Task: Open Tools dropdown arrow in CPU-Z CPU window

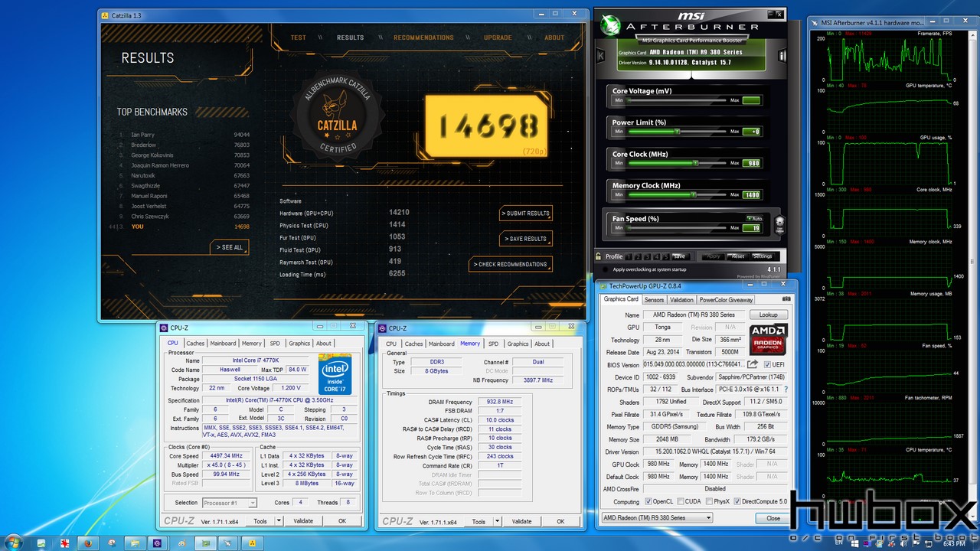Action: coord(279,520)
